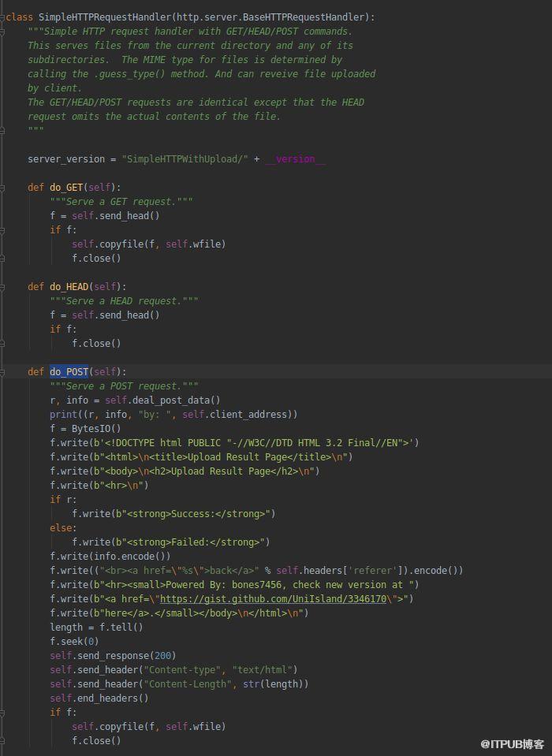552x756 pixels.
Task: Click 'subdirectories.' docstring line
Action: click(x=185, y=60)
